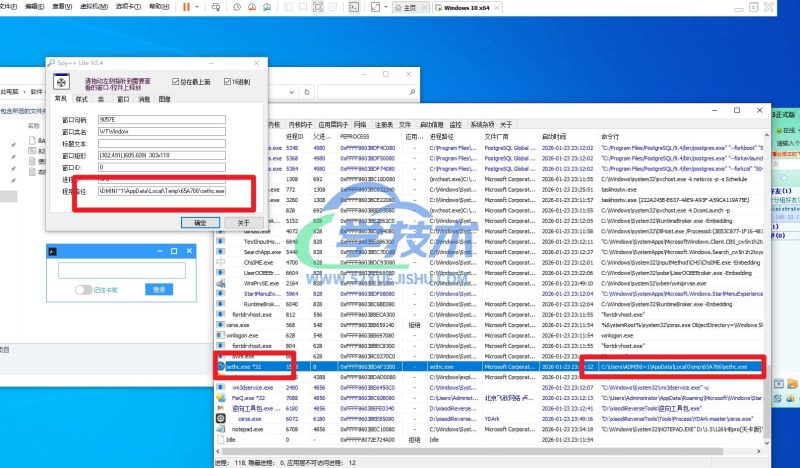
Task: Click the VMware snapshot clock icon
Action: pos(236,6)
